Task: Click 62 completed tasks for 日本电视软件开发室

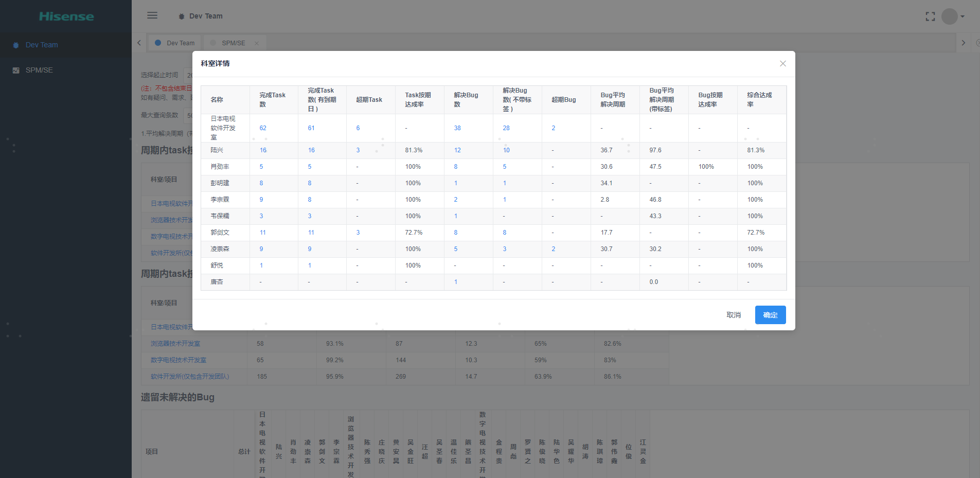Action: (x=263, y=128)
